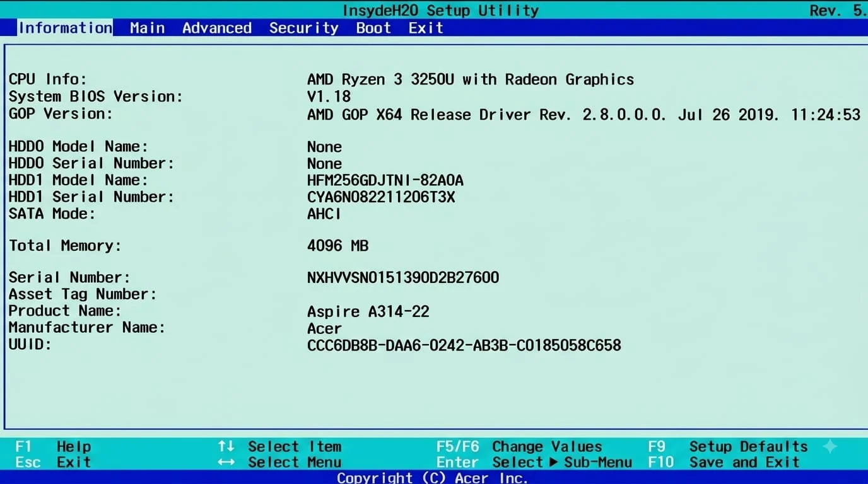The image size is (868, 484).
Task: Click the left-right arrow Select Menu icon
Action: [226, 462]
